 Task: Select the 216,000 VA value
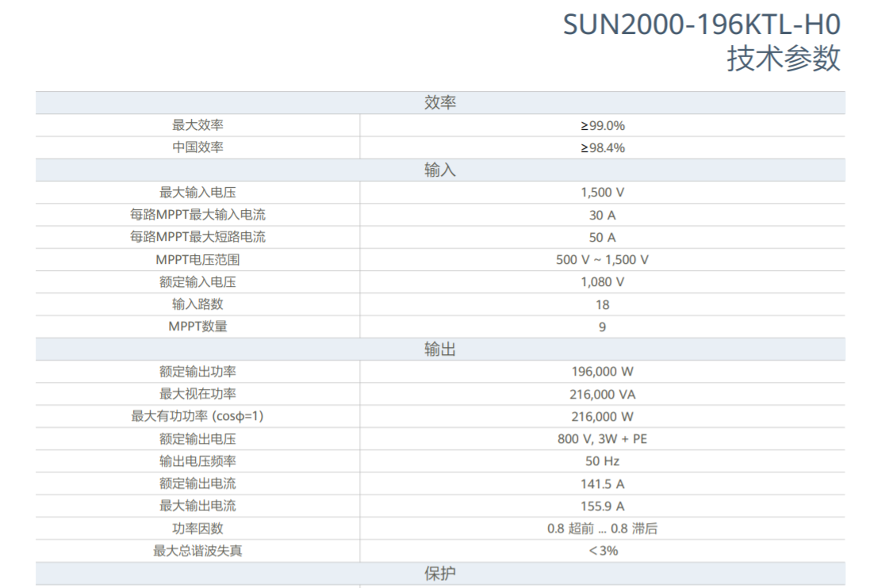pos(602,395)
